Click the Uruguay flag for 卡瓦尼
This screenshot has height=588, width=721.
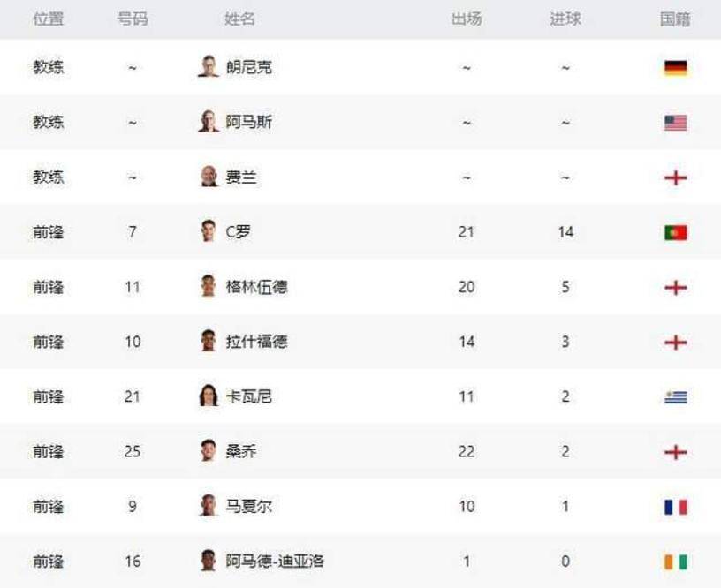click(x=675, y=396)
